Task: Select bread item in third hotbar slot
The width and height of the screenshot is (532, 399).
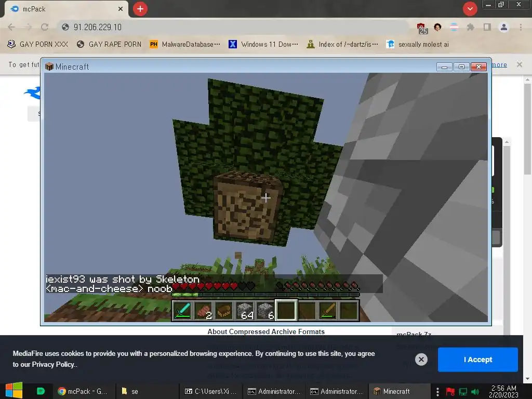Action: click(x=224, y=311)
